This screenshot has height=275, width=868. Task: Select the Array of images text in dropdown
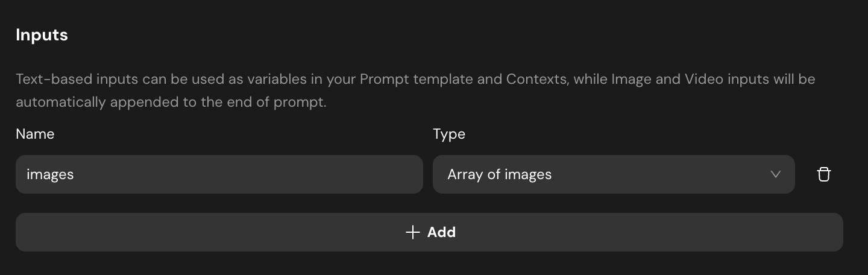click(499, 174)
